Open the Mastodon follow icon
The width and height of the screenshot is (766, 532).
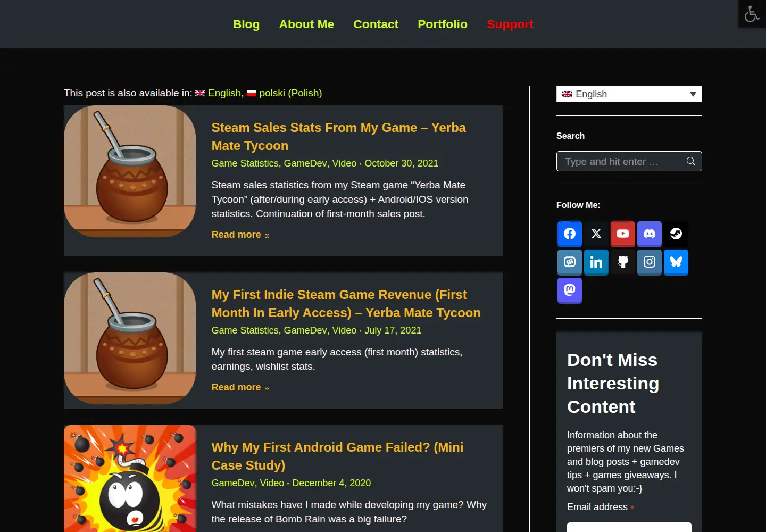570,290
